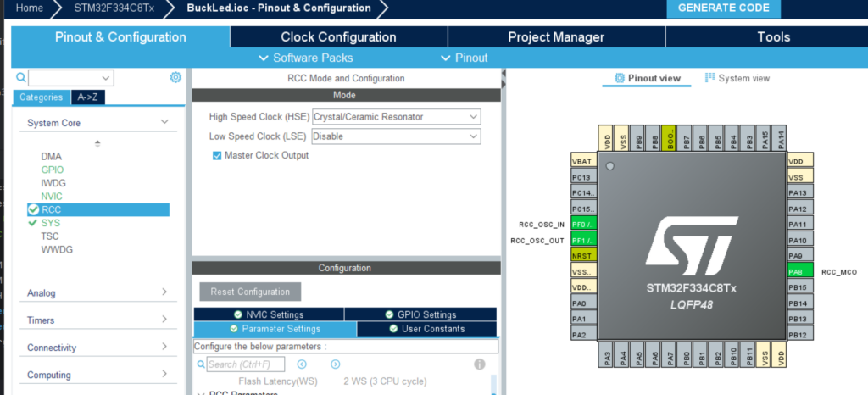
Task: Click the settings gear icon in categories panel
Action: click(175, 77)
